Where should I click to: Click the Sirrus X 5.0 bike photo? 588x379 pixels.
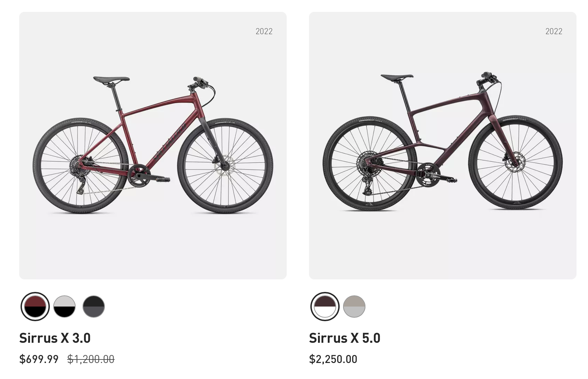pyautogui.click(x=442, y=146)
